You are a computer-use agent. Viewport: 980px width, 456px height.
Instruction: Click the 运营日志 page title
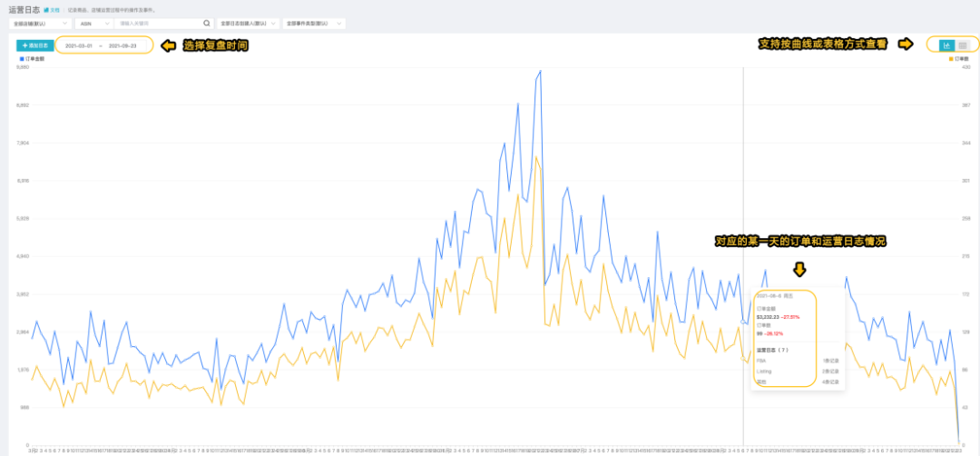(x=24, y=10)
